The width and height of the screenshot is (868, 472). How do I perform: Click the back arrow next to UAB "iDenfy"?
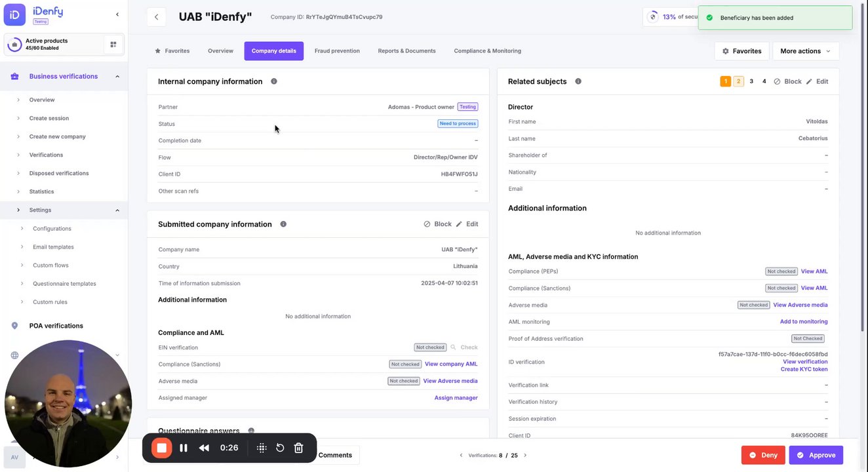156,17
